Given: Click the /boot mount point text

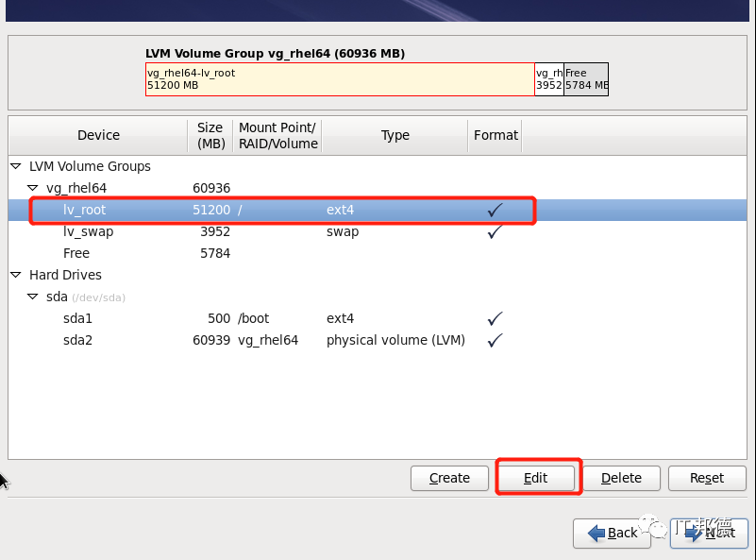Looking at the screenshot, I should click(x=254, y=319).
